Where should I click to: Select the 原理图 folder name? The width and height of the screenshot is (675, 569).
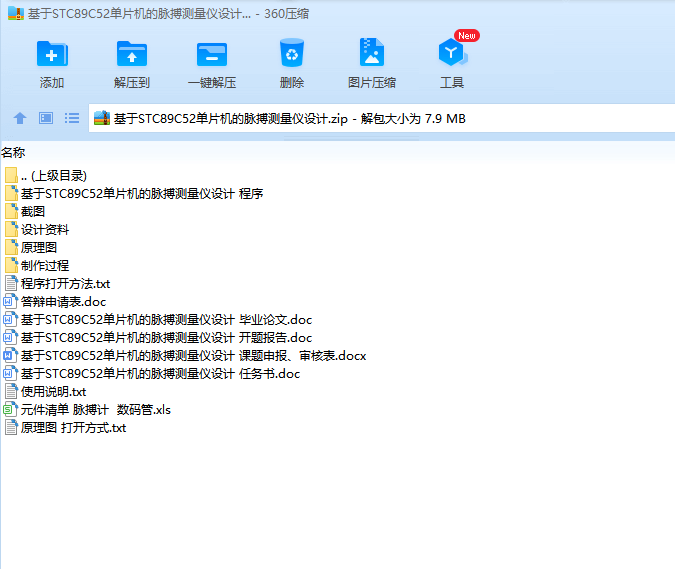click(39, 247)
